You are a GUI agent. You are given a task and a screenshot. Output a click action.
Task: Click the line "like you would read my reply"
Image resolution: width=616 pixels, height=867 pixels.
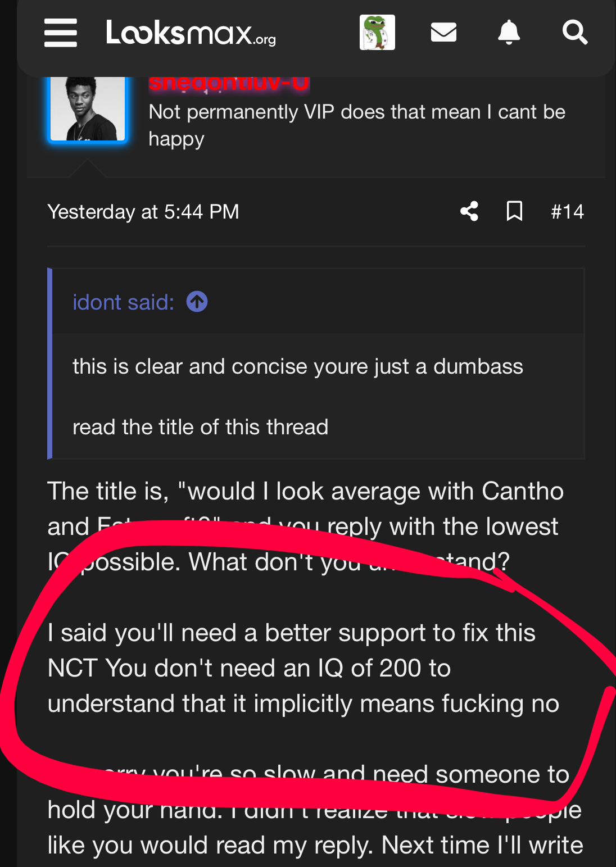[x=315, y=845]
